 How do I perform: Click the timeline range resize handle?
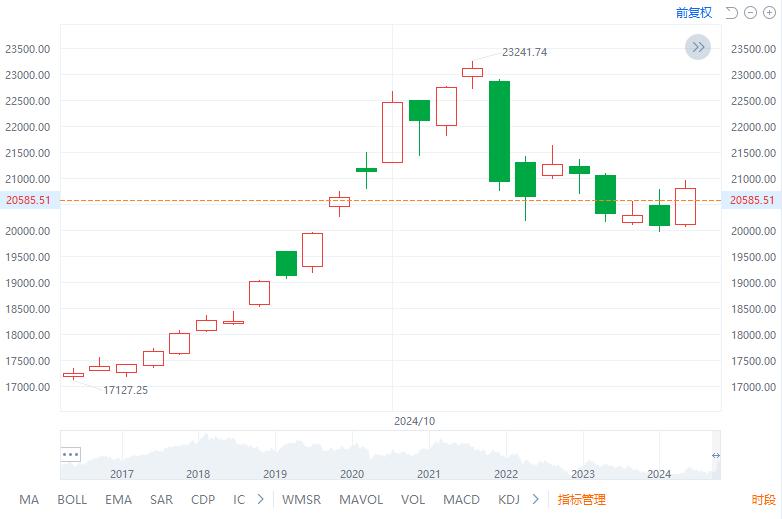tap(715, 456)
